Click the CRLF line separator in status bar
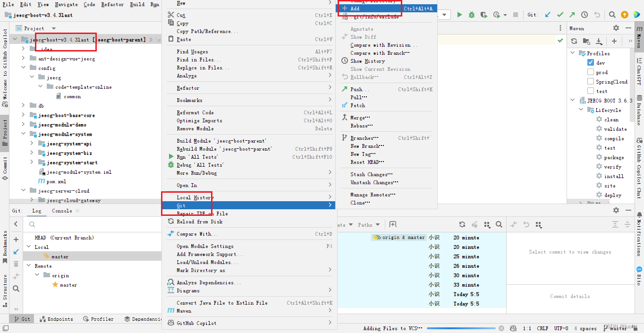Image resolution: width=644 pixels, height=333 pixels. tap(542, 328)
